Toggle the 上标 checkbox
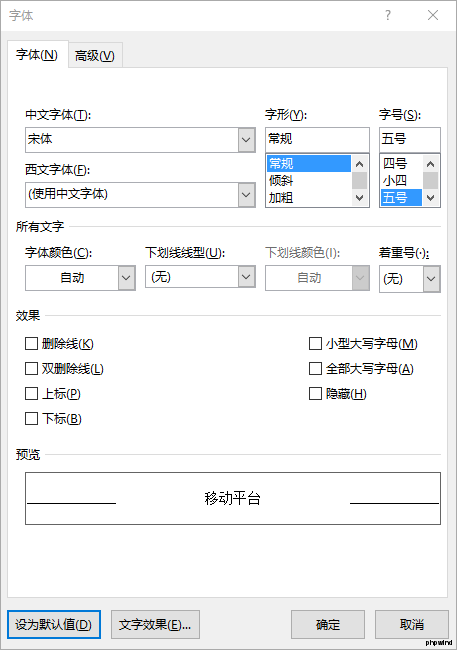 tap(32, 393)
